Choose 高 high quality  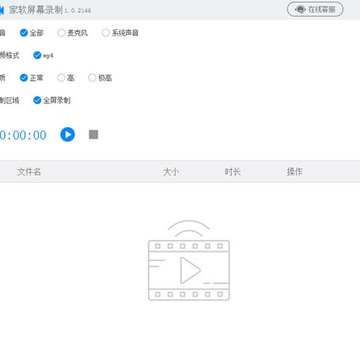(66, 78)
